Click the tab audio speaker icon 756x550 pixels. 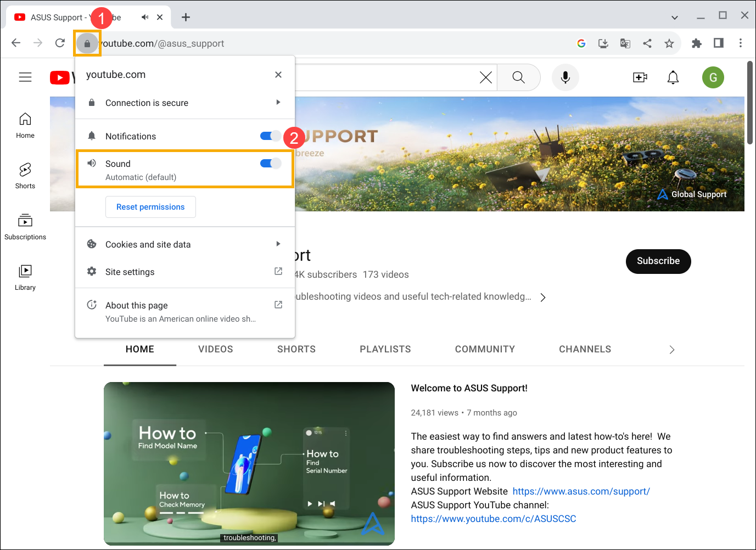145,17
